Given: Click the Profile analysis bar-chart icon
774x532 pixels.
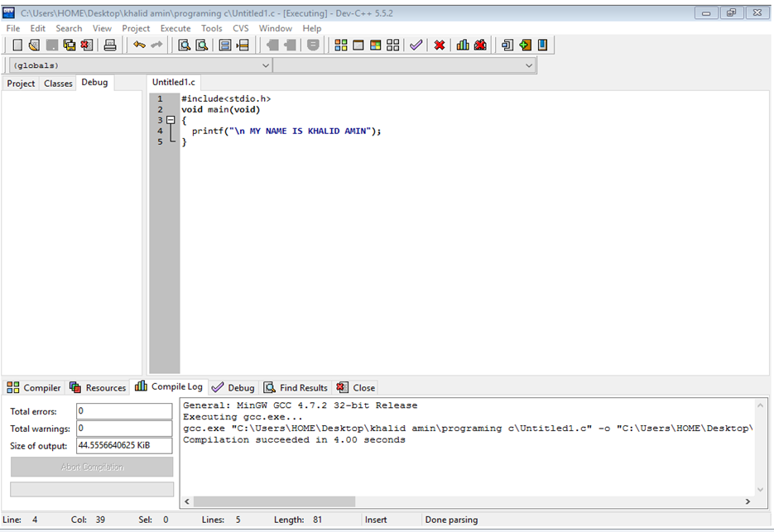Looking at the screenshot, I should click(x=463, y=46).
